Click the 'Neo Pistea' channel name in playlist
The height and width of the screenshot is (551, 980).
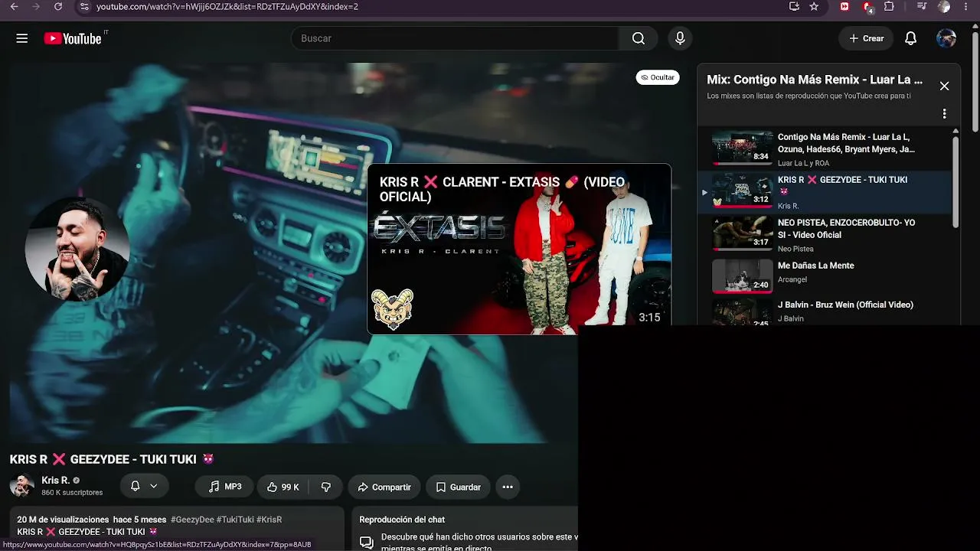pyautogui.click(x=795, y=249)
